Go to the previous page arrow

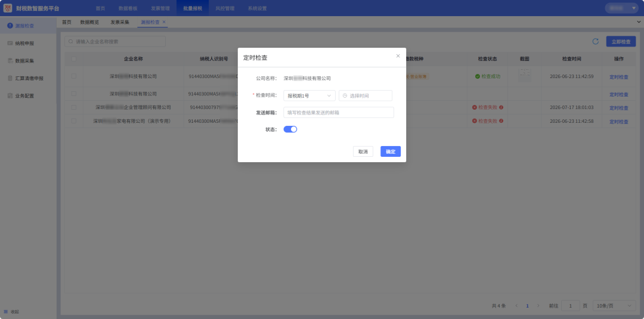(516, 306)
